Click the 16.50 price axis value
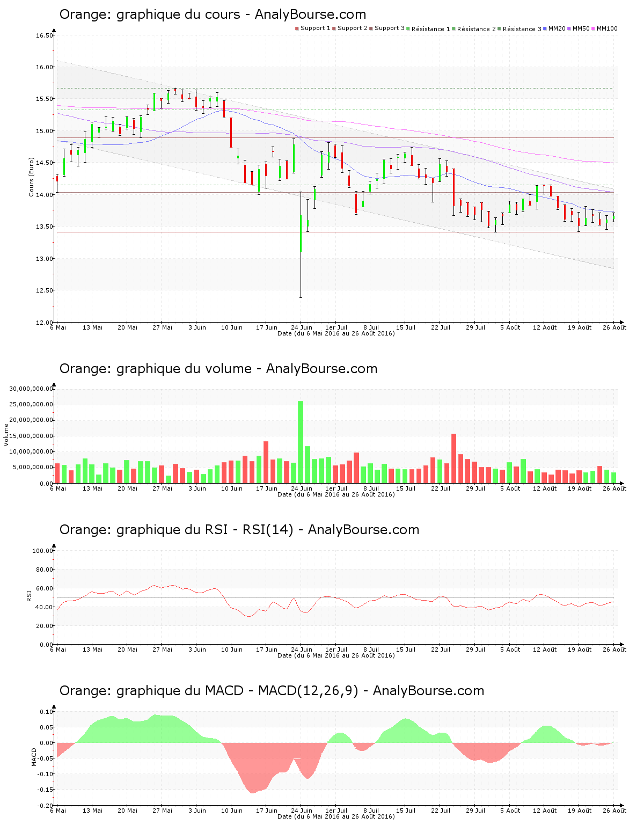This screenshot has height=832, width=644. coord(45,36)
